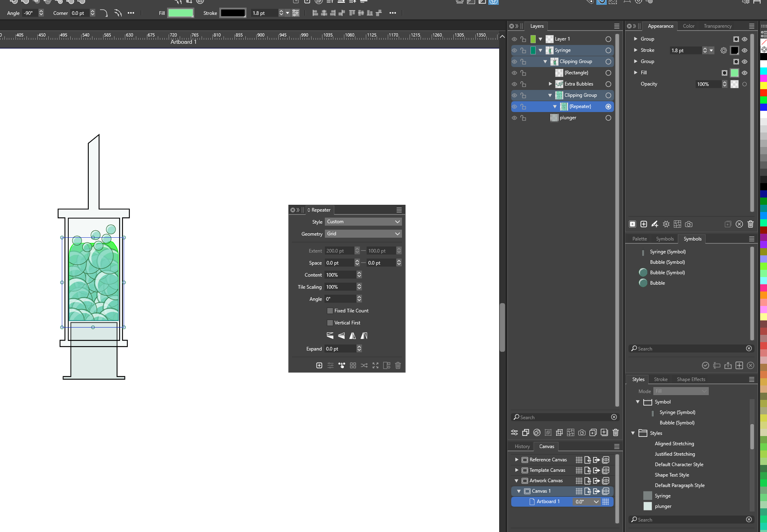Click the green Fill color swatch in toolbar
The width and height of the screenshot is (767, 532).
coord(181,13)
